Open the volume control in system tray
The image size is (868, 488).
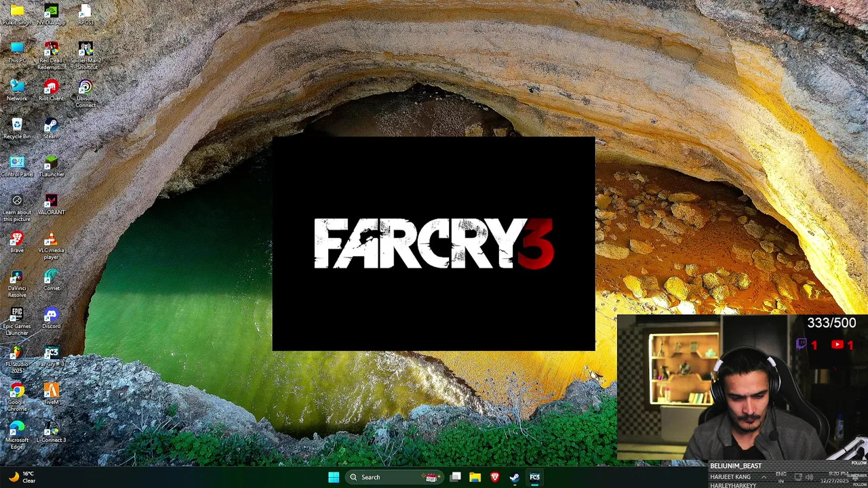point(809,477)
